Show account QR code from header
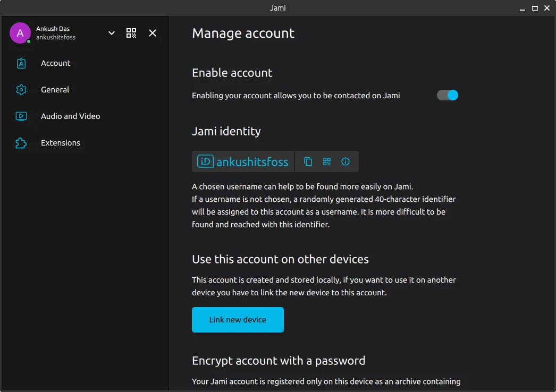Viewport: 556px width, 392px height. [131, 33]
